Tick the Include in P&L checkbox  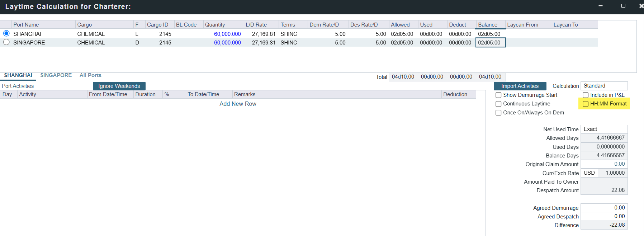(586, 95)
